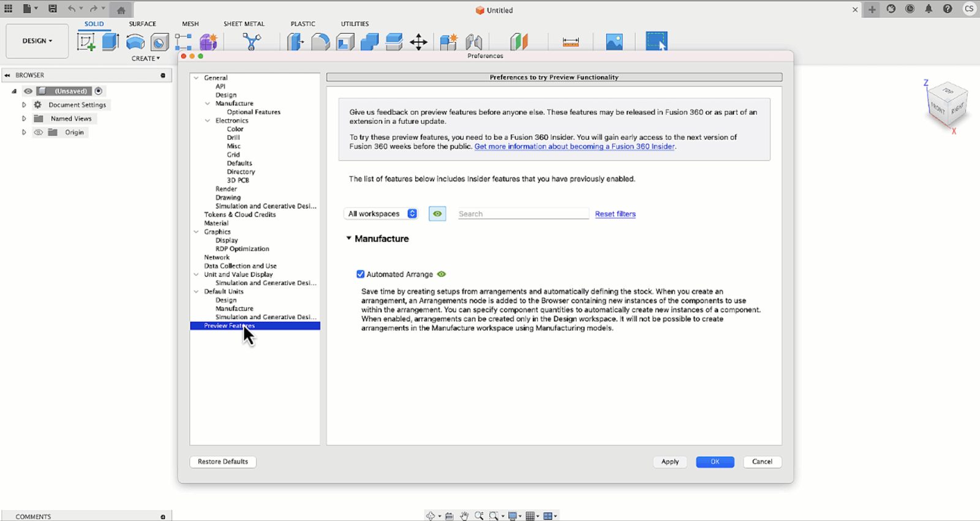Image resolution: width=980 pixels, height=521 pixels.
Task: Click the preview features Search field
Action: [x=522, y=214]
